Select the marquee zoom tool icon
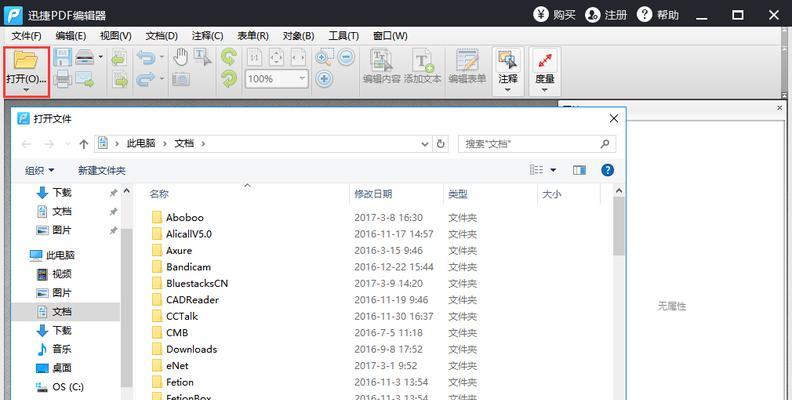The width and height of the screenshot is (792, 400). tap(323, 58)
